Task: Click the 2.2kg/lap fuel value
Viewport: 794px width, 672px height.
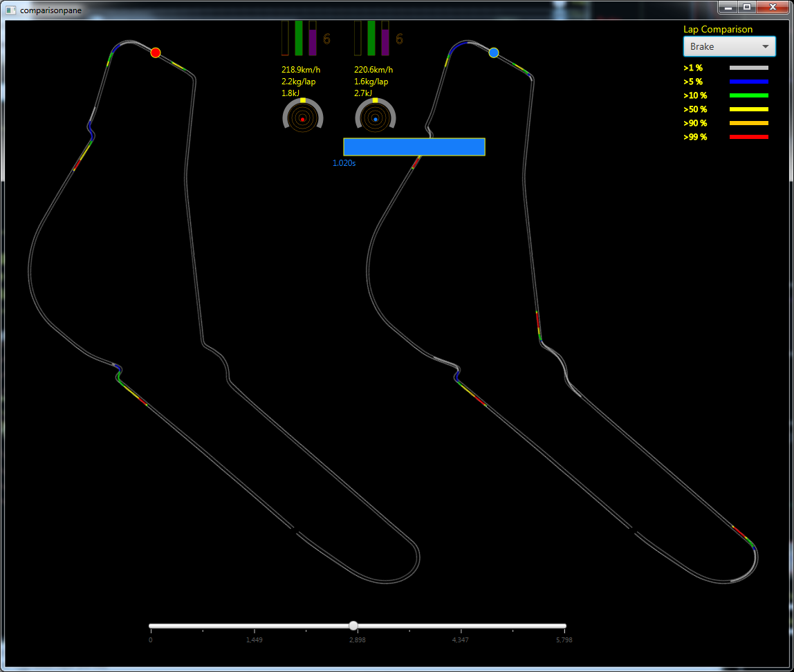Action: [299, 82]
